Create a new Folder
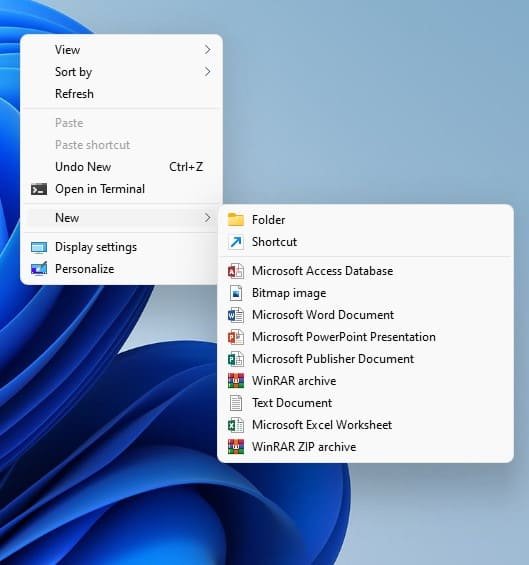The width and height of the screenshot is (529, 565). coord(365,220)
